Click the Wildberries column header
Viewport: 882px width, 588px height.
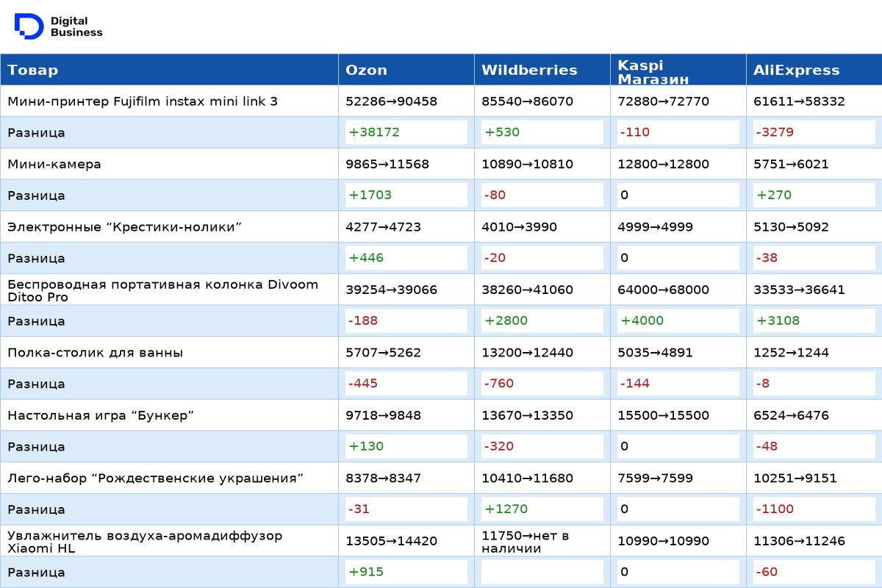[x=529, y=71]
